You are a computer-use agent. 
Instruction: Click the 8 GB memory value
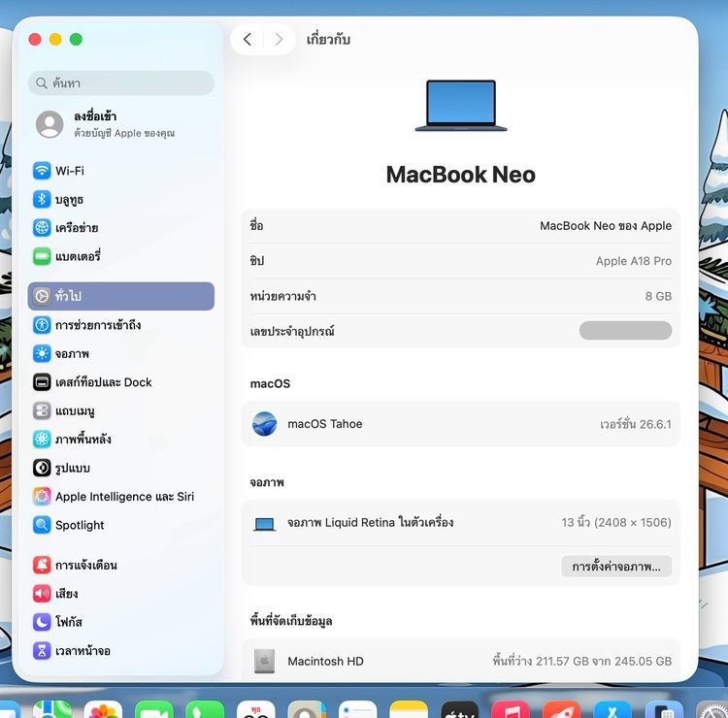[x=658, y=296]
